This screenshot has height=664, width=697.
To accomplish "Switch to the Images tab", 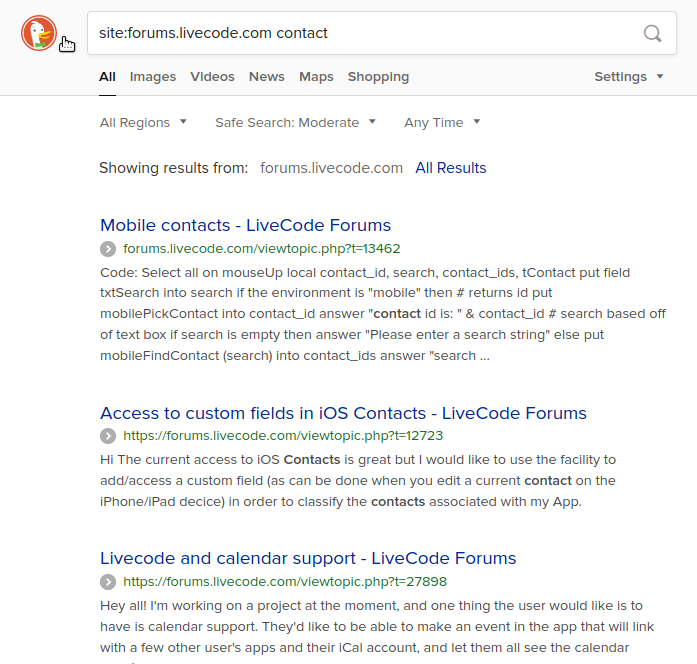I will pyautogui.click(x=153, y=77).
